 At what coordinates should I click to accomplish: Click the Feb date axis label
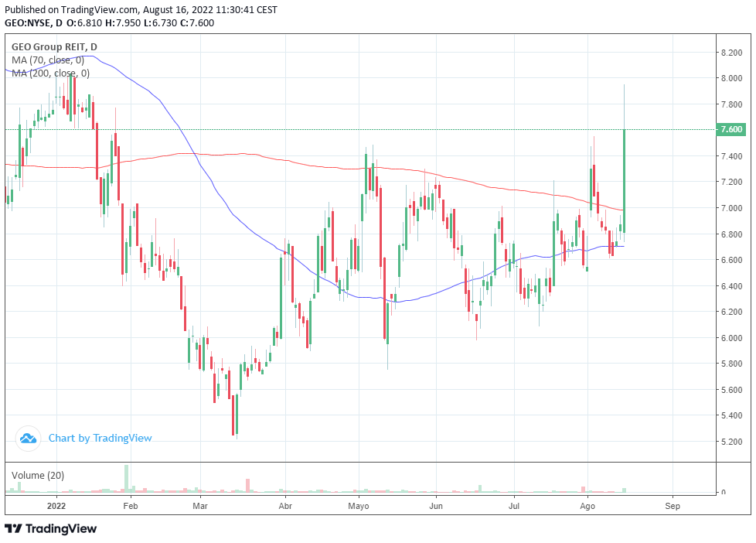[x=131, y=506]
